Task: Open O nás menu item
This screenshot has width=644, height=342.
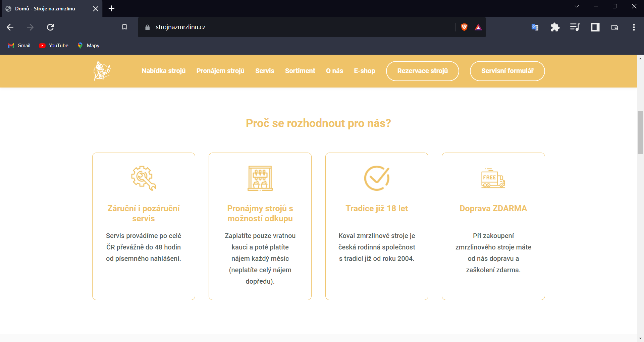Action: point(334,71)
